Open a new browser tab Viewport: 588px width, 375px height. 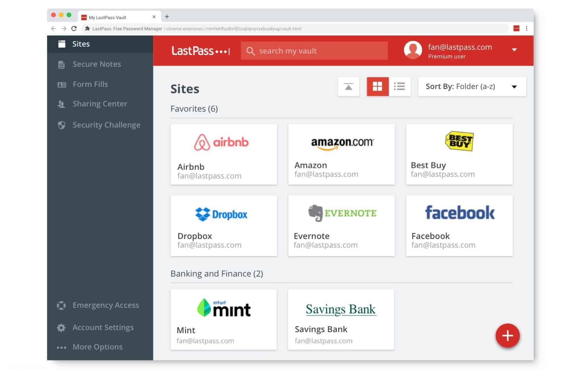167,17
